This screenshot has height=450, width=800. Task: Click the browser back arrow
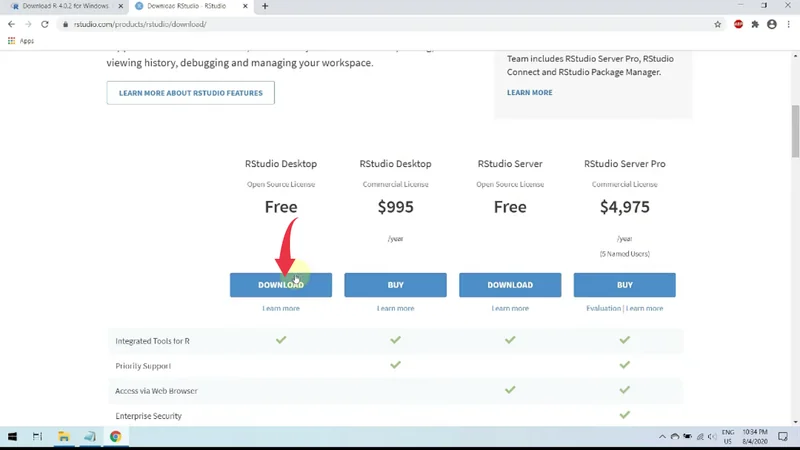(x=11, y=24)
